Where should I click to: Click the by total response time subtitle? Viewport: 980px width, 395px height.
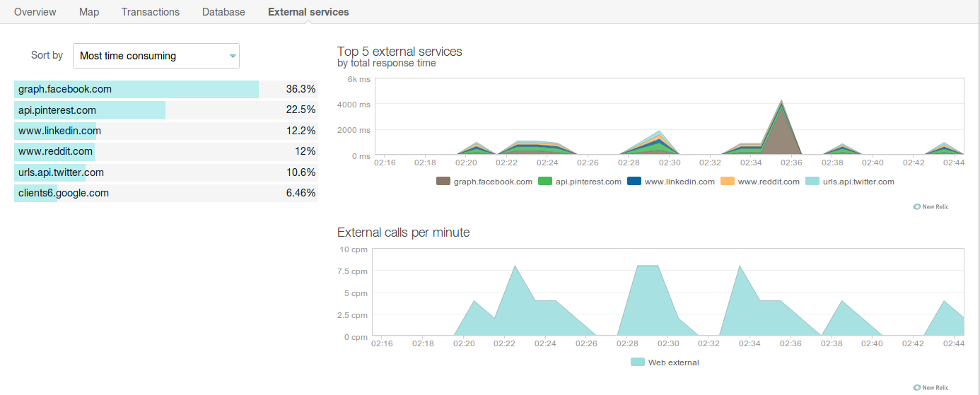coord(387,64)
